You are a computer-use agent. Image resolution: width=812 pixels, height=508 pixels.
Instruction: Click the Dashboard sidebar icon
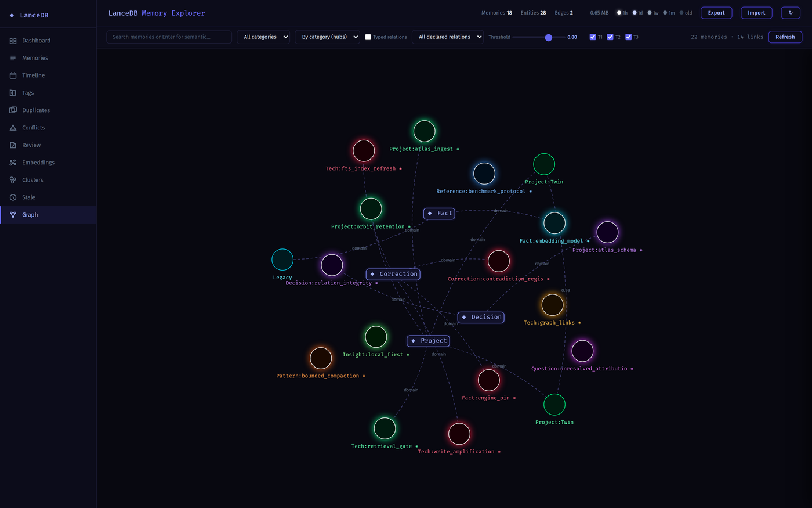point(13,41)
